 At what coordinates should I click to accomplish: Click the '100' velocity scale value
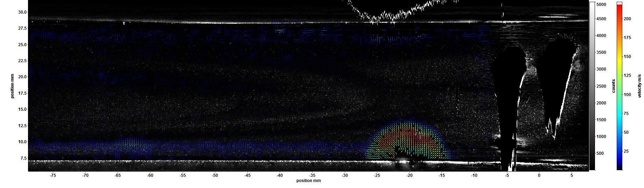628,95
